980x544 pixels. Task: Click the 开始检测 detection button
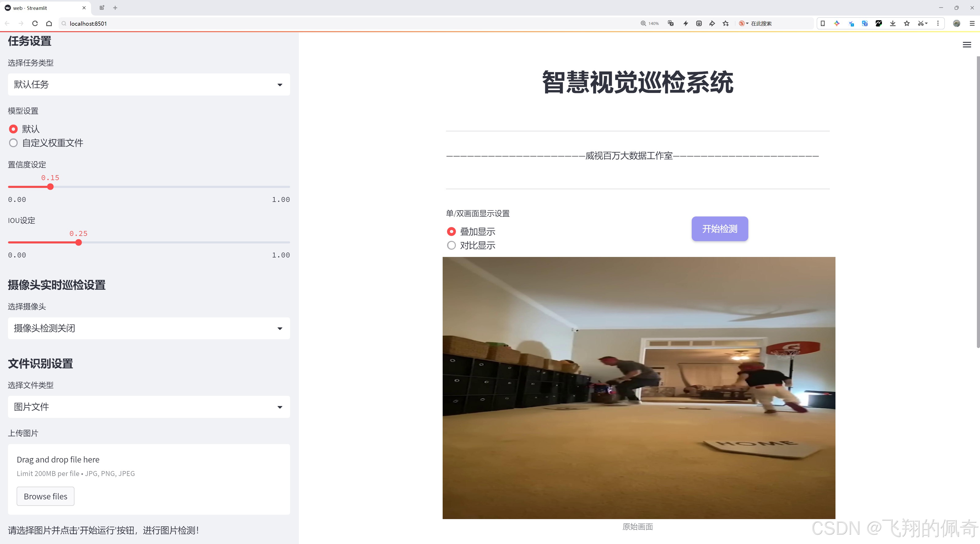719,229
